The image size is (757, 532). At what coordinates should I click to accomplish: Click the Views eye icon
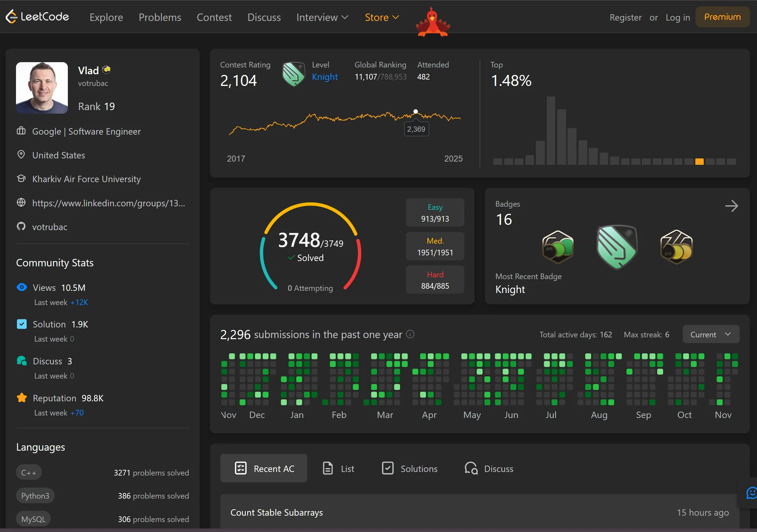pos(22,287)
